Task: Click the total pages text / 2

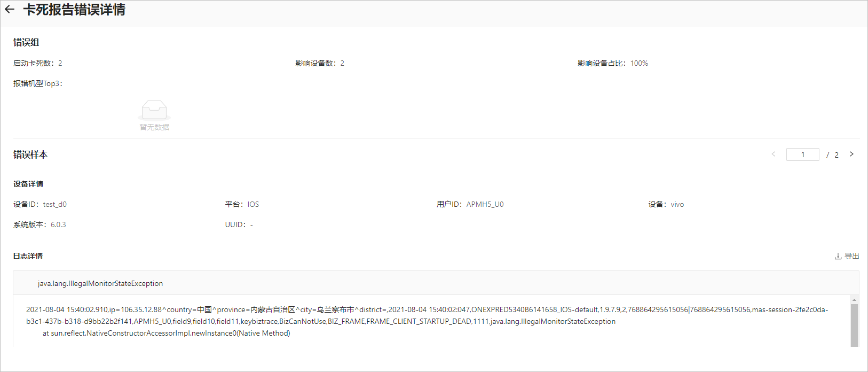Action: (832, 155)
